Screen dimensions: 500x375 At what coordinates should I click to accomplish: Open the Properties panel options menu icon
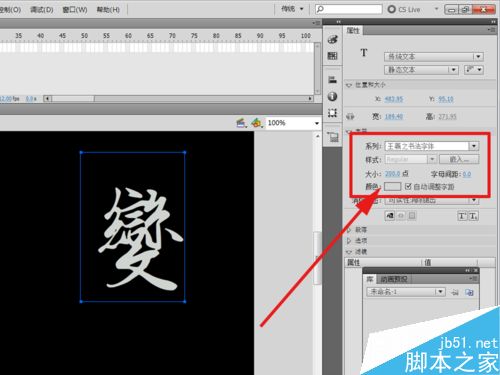click(x=491, y=30)
